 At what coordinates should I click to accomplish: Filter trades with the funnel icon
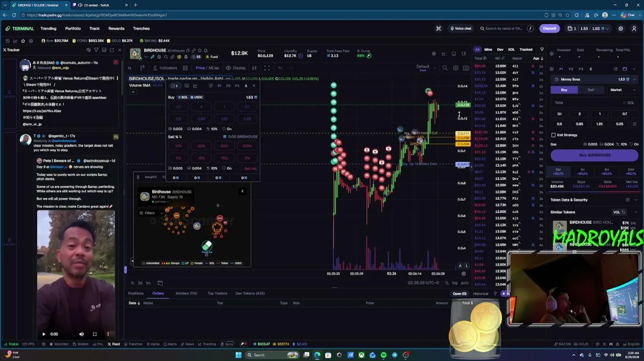pos(542,50)
